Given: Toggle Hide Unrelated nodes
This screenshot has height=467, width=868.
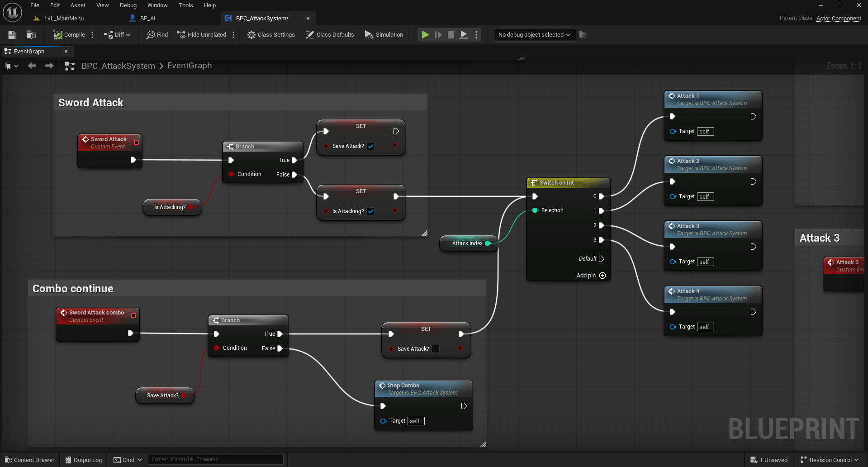Looking at the screenshot, I should [201, 35].
